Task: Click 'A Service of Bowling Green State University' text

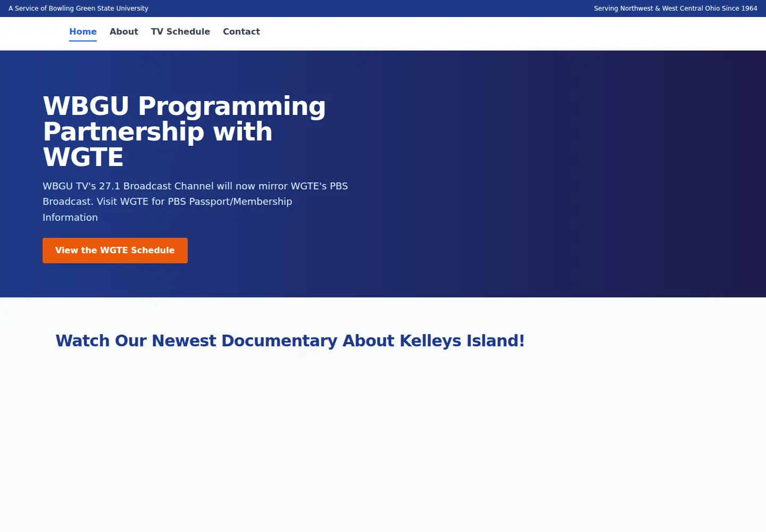Action: click(78, 9)
